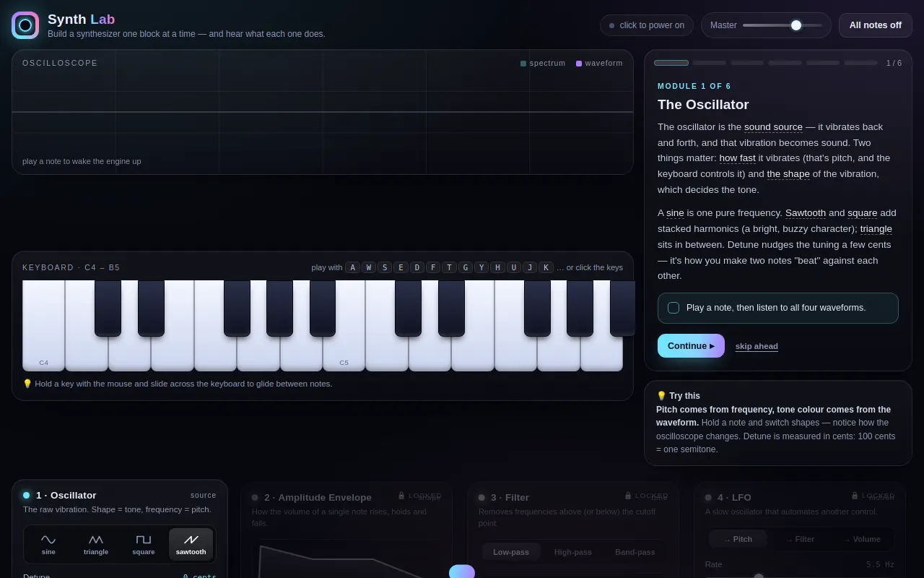This screenshot has height=578, width=924.
Task: Click the amplitude envelope graph
Action: 346,560
